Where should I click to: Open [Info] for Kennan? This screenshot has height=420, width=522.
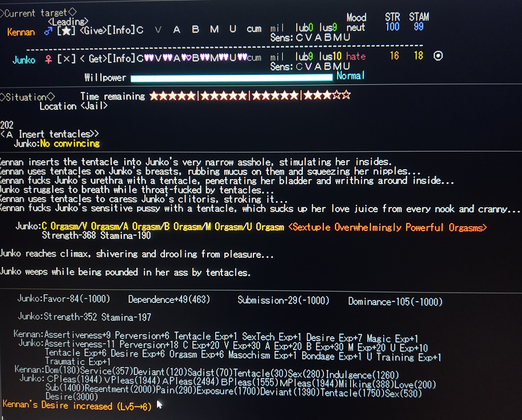click(121, 30)
